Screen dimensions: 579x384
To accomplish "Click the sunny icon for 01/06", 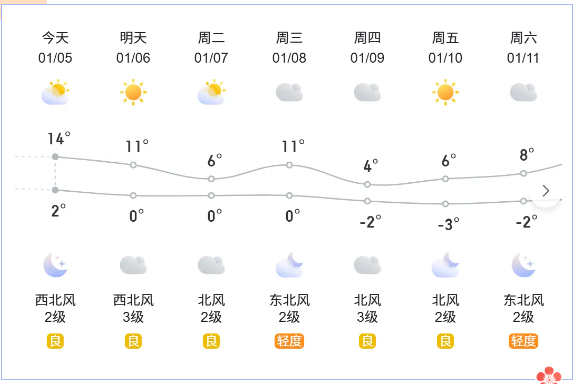I will coord(133,92).
